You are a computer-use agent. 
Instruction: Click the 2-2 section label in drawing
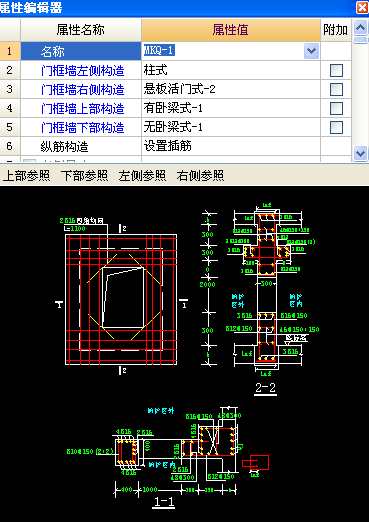point(265,388)
